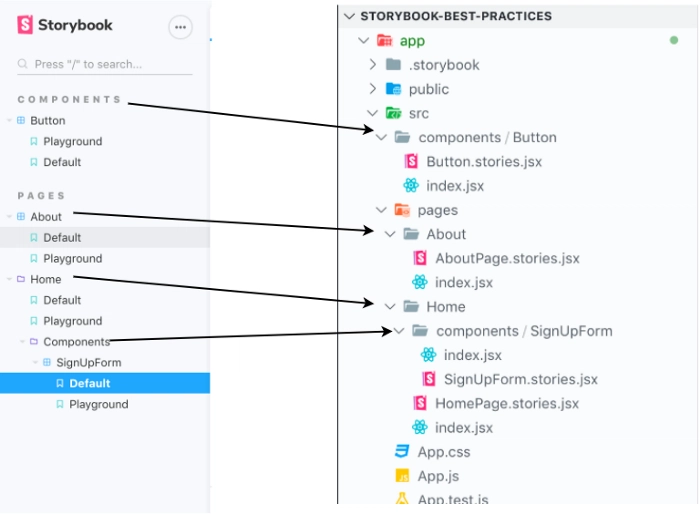This screenshot has height=514, width=700.
Task: Open the three-dots Storybook menu
Action: [180, 27]
